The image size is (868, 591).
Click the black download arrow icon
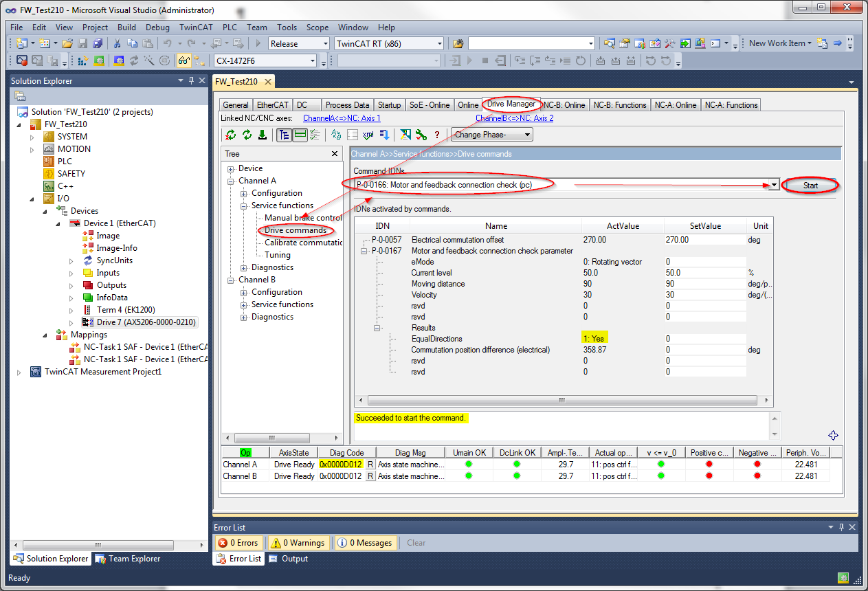(x=263, y=135)
